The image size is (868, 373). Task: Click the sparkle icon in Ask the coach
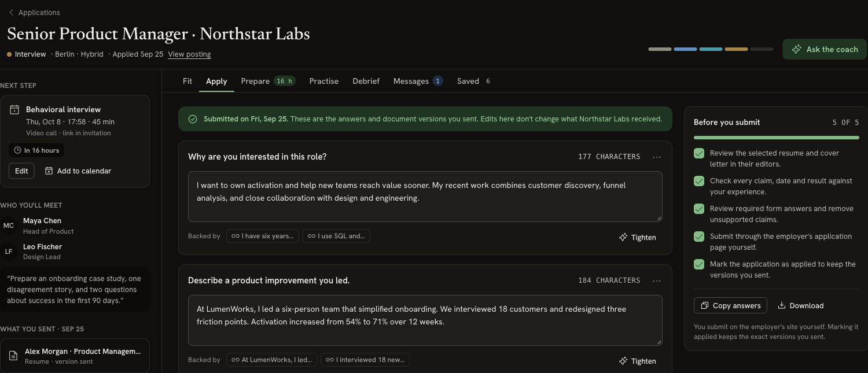point(797,49)
